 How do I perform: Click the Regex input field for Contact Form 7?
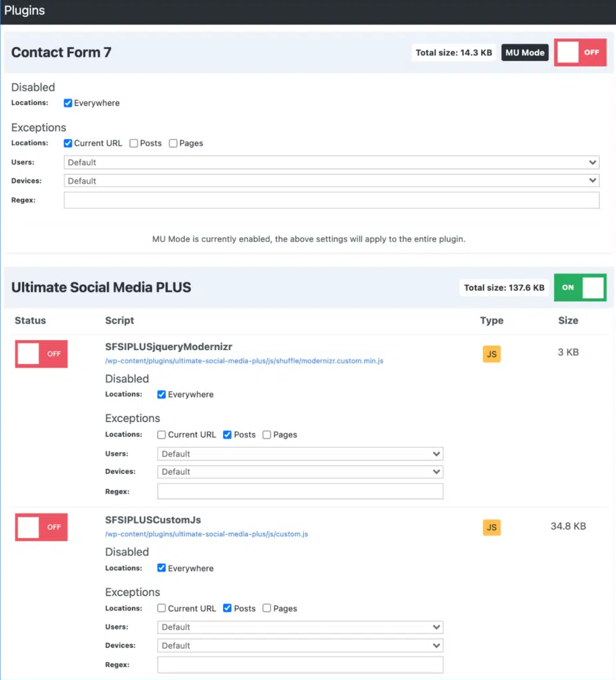[x=331, y=200]
